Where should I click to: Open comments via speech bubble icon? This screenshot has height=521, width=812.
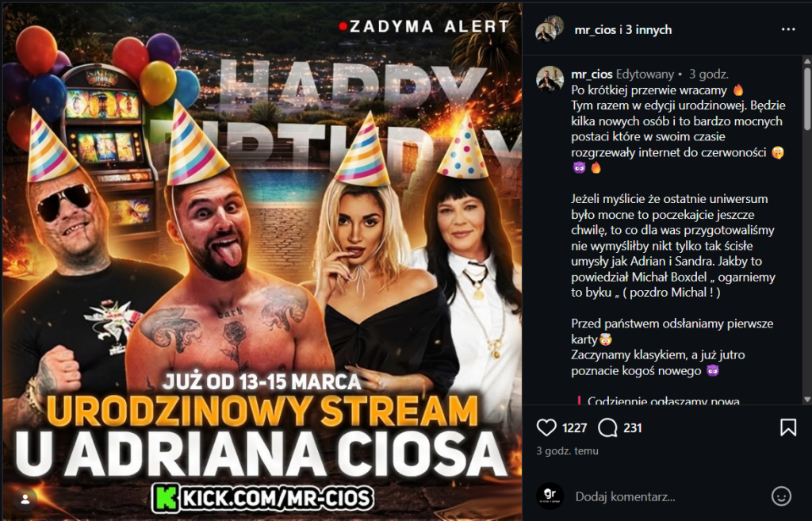(607, 427)
